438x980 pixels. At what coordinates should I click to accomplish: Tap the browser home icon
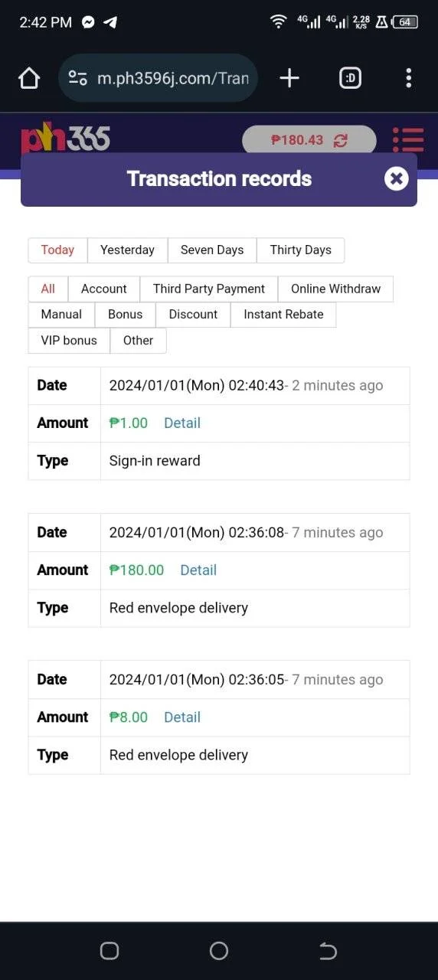(29, 78)
